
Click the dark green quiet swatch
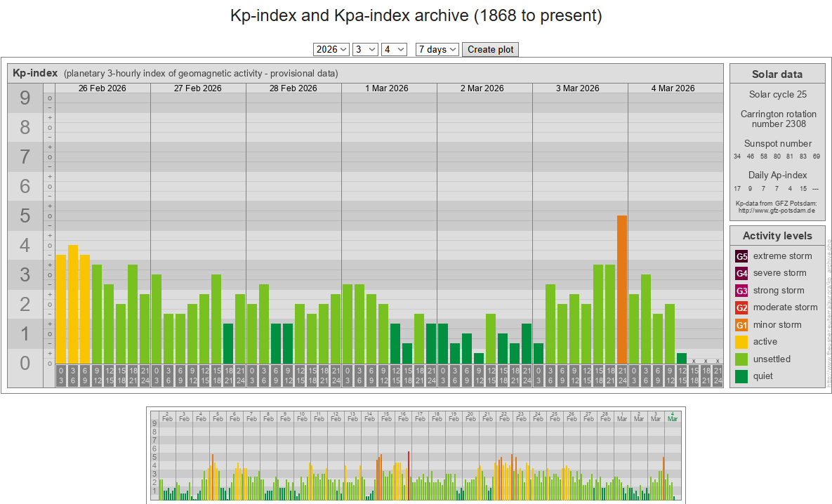[x=741, y=376]
